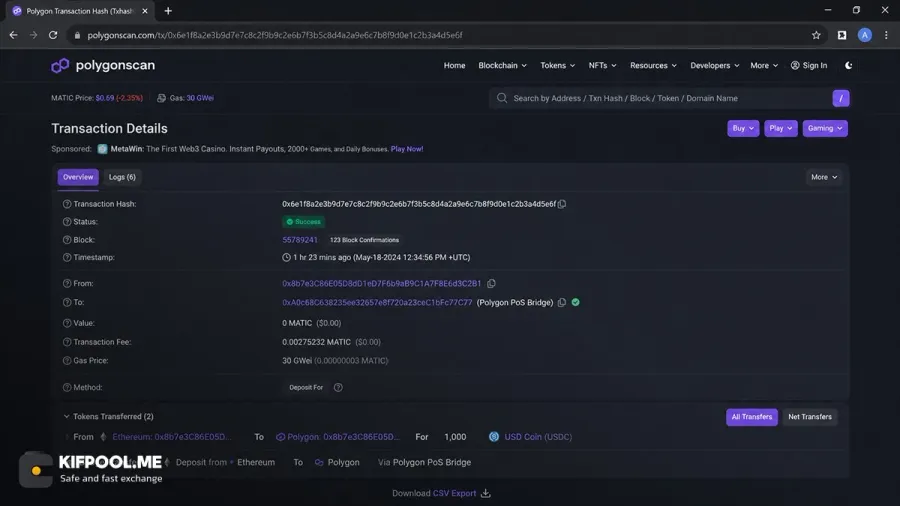Open Polygon recipient address in token transfer
Viewport: 900px width, 506px height.
tap(343, 437)
